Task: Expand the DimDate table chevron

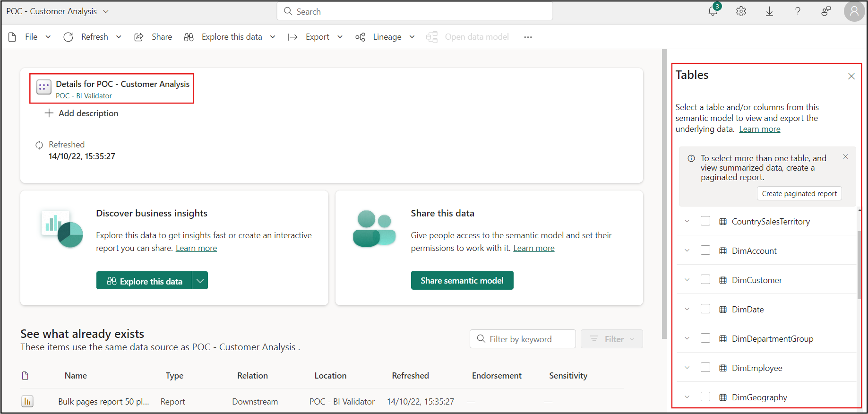Action: click(687, 309)
